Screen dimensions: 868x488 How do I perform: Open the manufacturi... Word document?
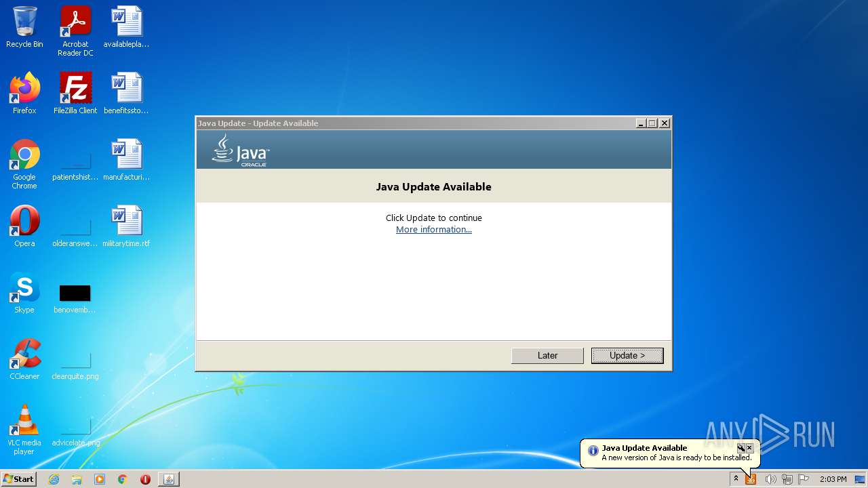tap(126, 160)
